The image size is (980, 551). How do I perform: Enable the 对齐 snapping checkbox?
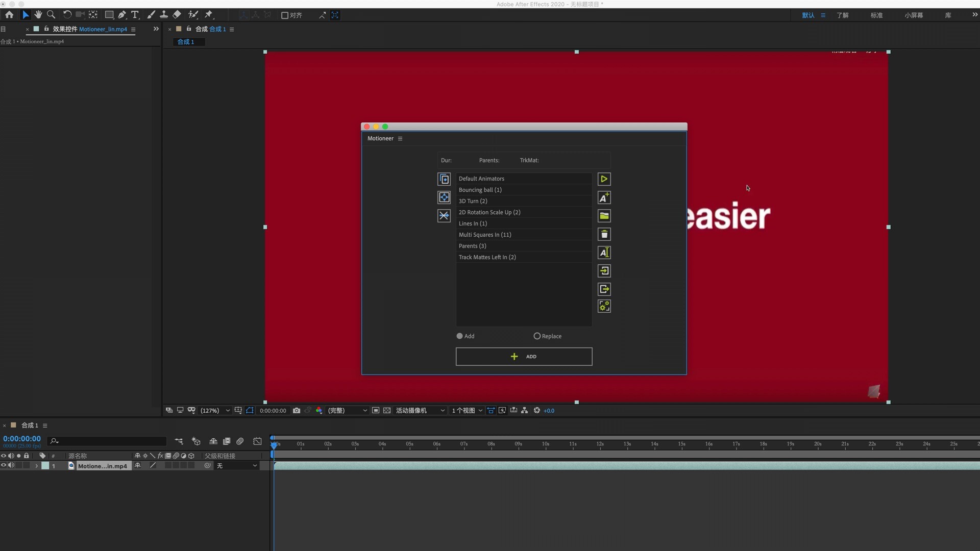coord(285,15)
